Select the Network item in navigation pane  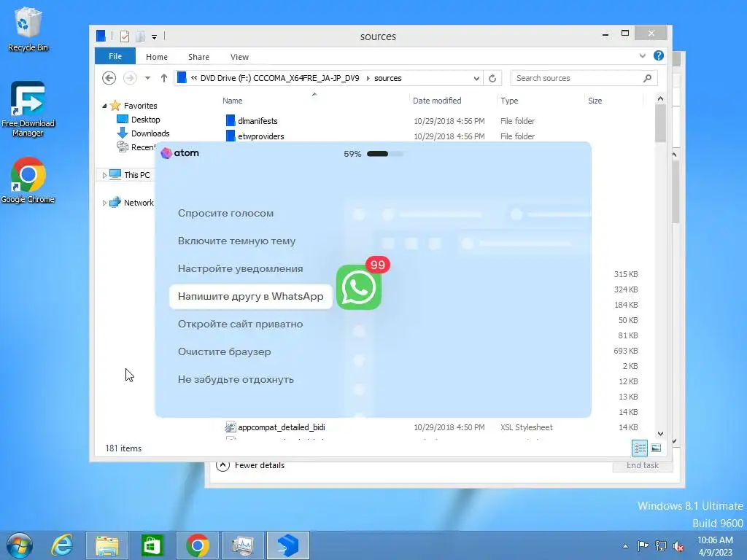click(138, 203)
